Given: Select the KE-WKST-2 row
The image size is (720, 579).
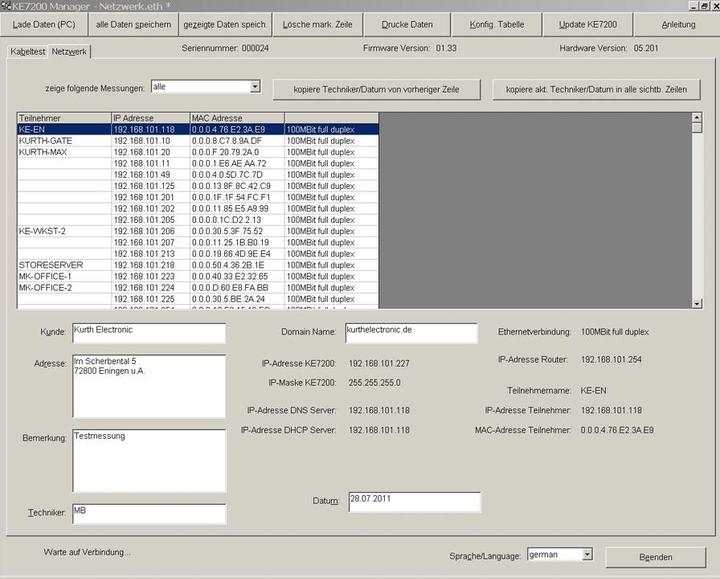Looking at the screenshot, I should click(x=198, y=231).
